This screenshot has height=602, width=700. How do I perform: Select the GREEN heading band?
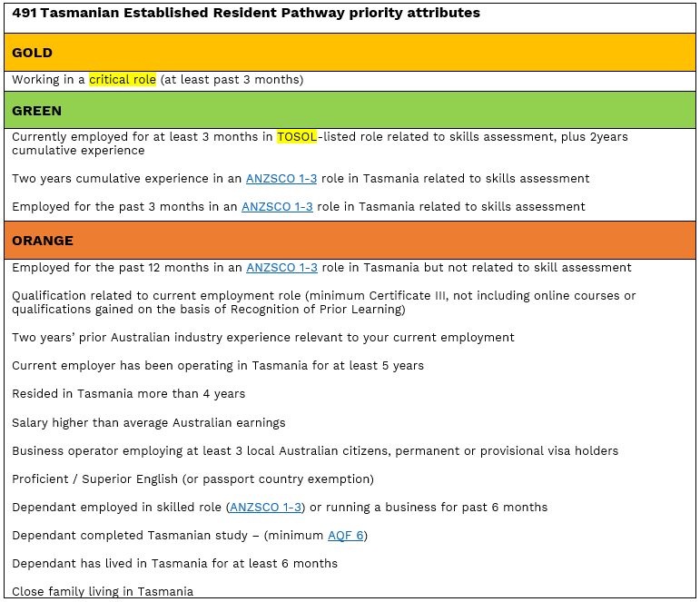tap(350, 111)
